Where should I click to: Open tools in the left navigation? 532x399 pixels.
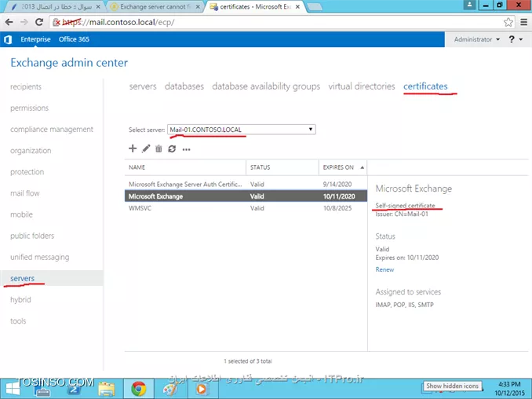tap(18, 321)
